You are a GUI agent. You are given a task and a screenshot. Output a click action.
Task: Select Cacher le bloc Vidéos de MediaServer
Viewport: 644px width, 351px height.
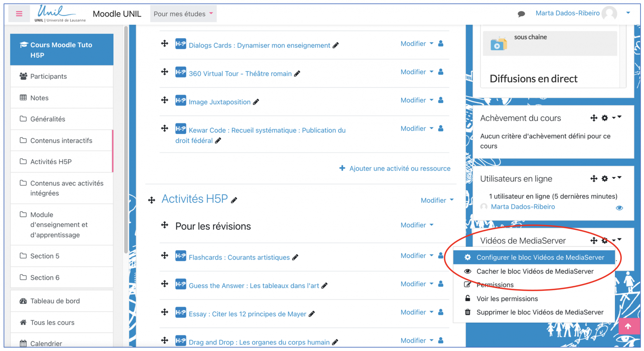(x=534, y=272)
